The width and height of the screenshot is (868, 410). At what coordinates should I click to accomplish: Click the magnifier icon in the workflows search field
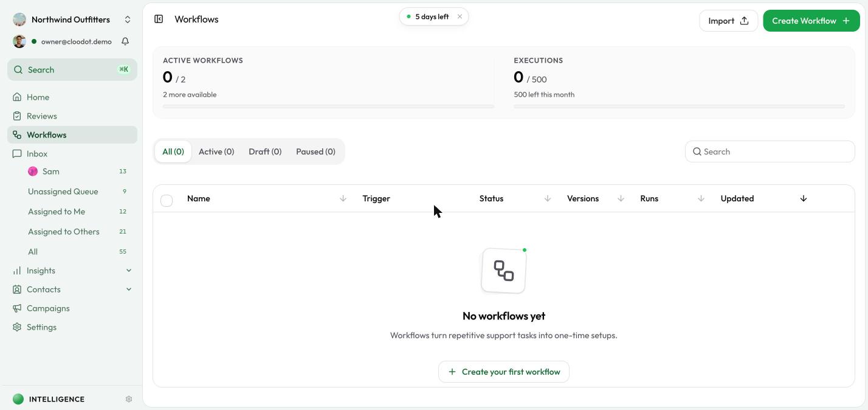pos(697,151)
